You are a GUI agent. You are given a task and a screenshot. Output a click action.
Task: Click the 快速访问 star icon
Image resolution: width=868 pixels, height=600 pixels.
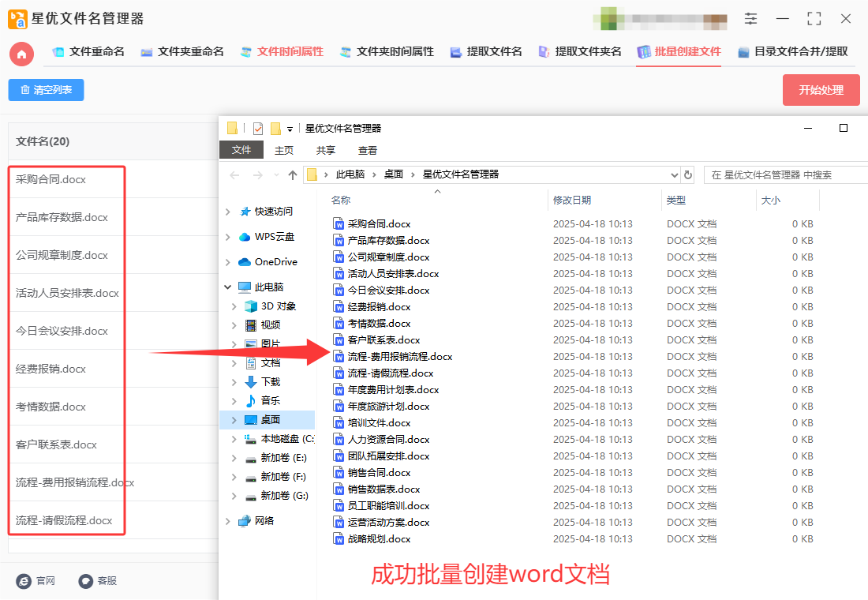(x=245, y=212)
